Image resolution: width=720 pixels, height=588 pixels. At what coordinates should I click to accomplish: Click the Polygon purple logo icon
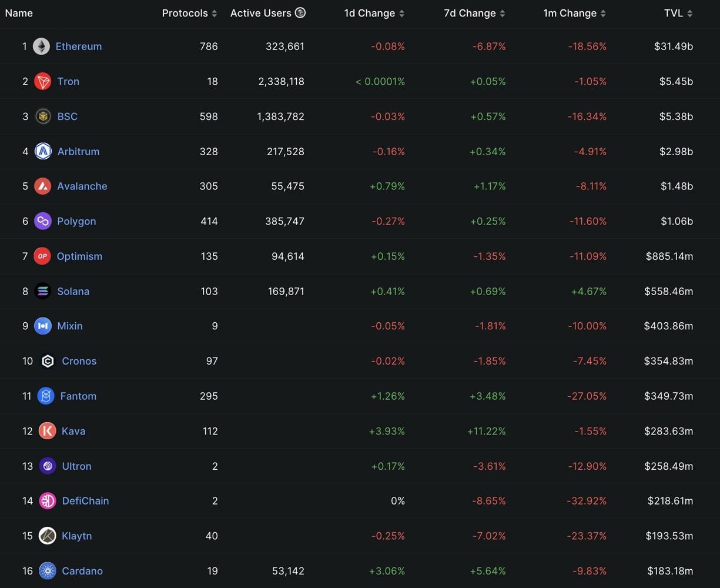pyautogui.click(x=42, y=221)
